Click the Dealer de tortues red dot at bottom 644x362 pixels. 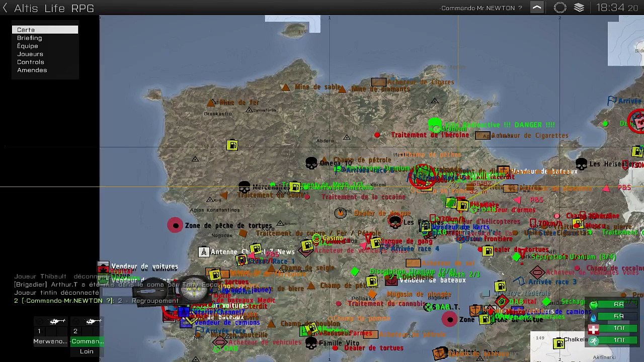[335, 347]
